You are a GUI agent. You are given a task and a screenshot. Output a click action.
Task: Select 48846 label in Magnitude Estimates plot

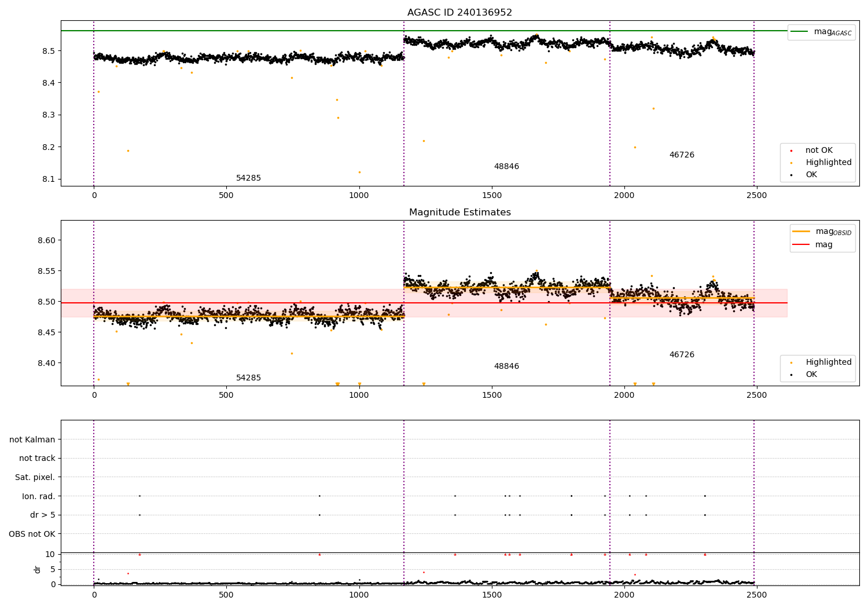click(x=506, y=367)
